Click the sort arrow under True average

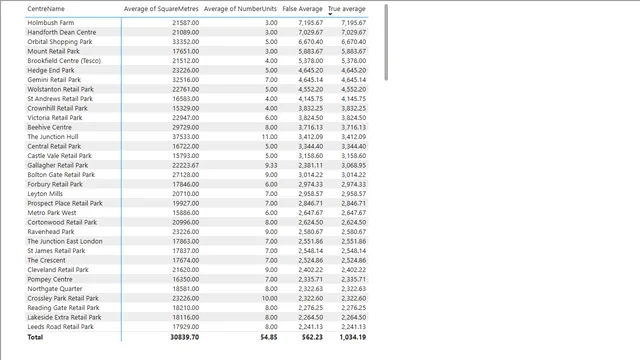(330, 14)
